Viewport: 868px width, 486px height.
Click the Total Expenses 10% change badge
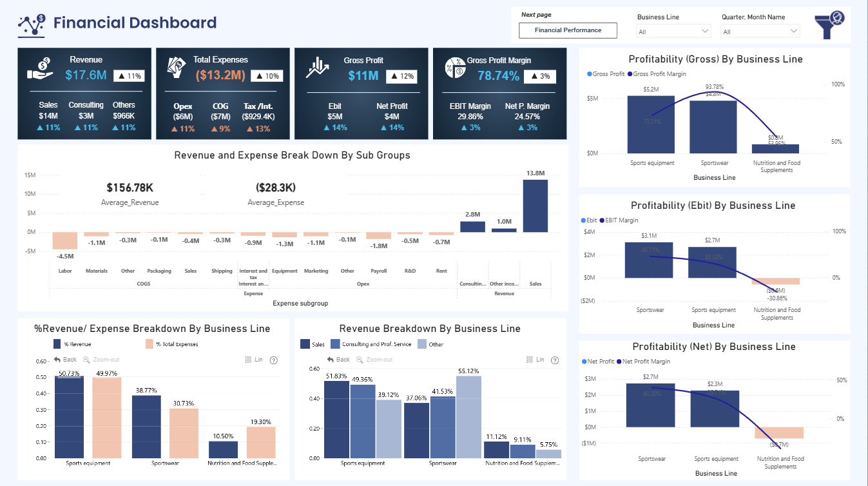coord(267,76)
